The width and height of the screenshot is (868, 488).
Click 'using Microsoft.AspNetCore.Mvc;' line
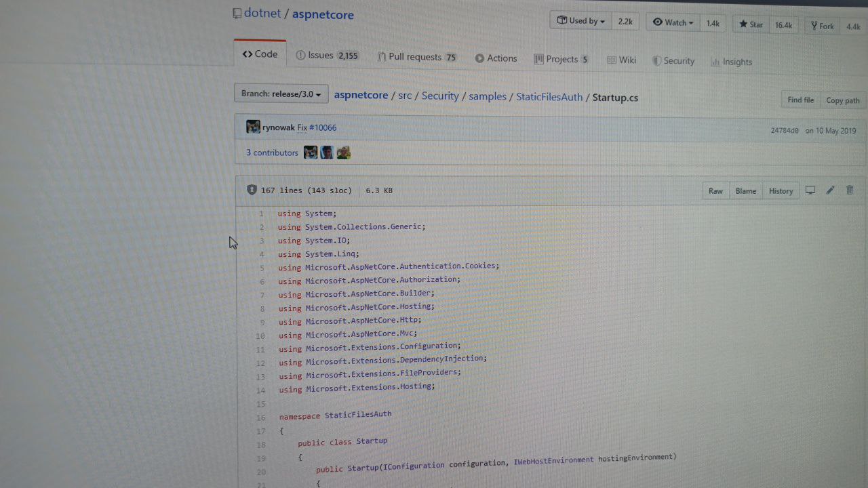click(348, 334)
